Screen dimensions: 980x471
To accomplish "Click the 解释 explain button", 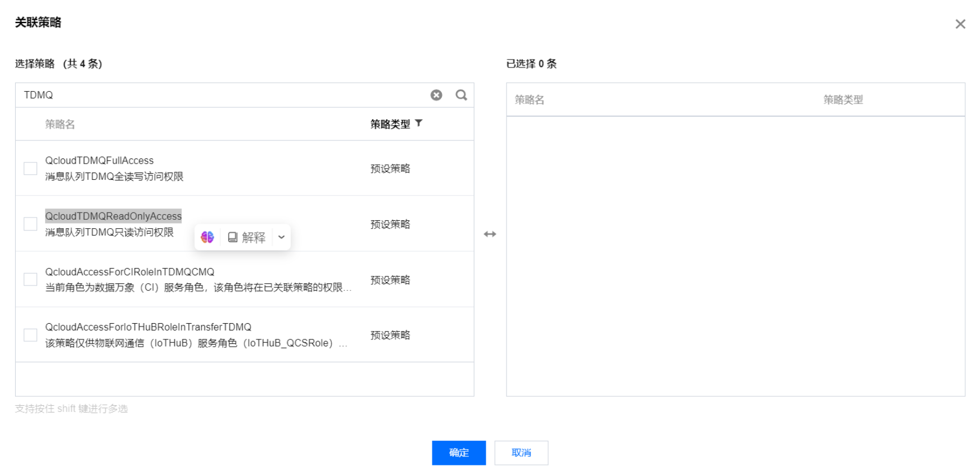I will tap(247, 237).
